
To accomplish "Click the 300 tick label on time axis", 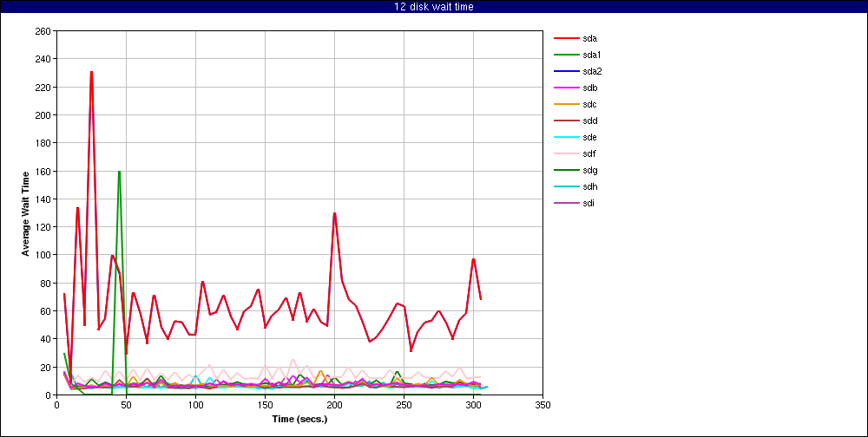I will coord(473,405).
